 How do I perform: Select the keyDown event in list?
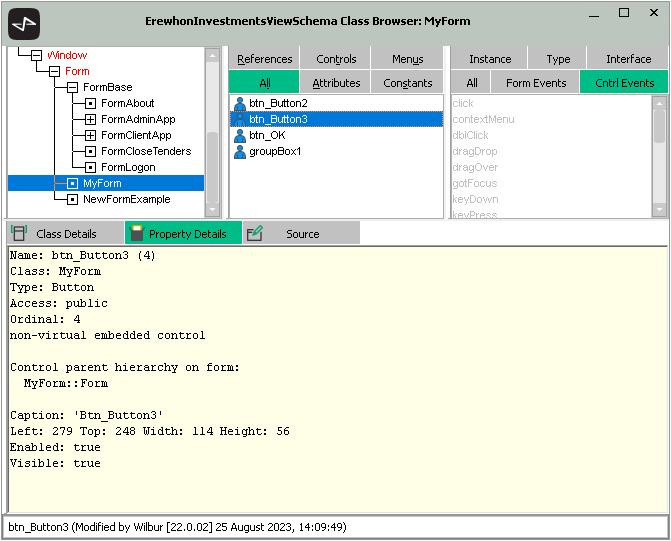[x=474, y=199]
